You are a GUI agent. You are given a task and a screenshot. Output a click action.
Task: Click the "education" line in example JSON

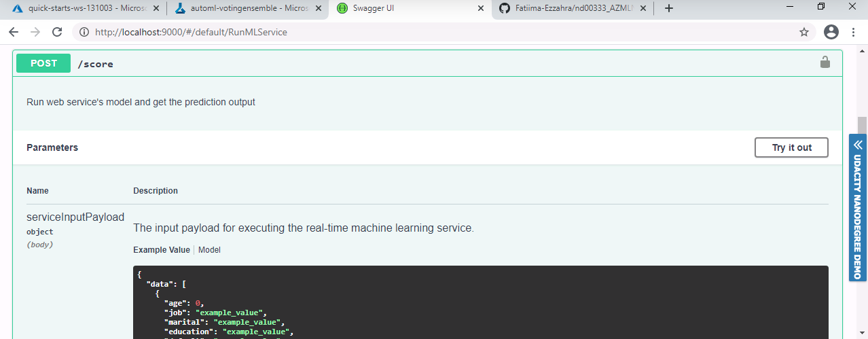228,332
